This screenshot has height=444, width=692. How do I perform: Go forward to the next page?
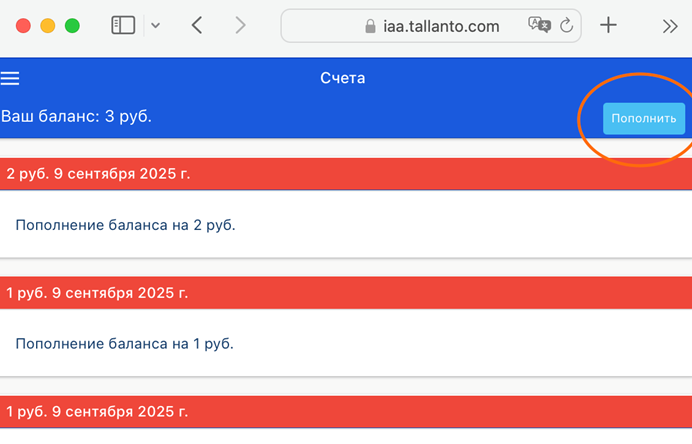coord(240,26)
